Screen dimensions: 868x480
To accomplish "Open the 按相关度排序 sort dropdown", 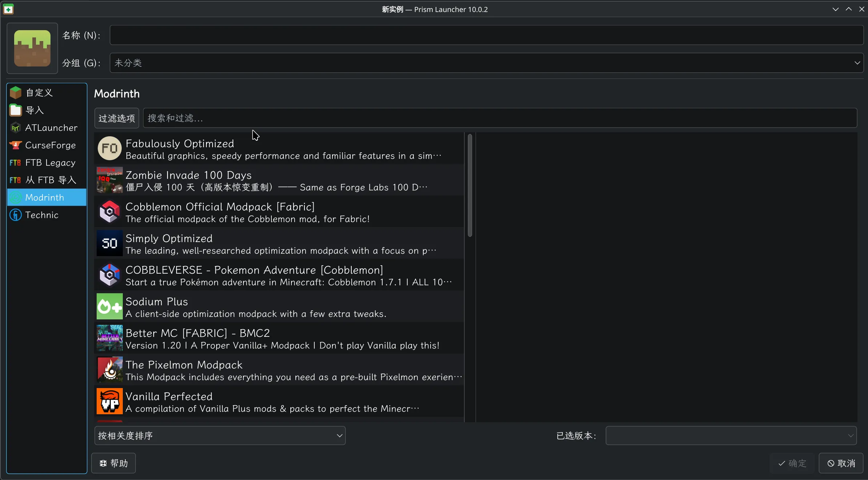I will (220, 435).
